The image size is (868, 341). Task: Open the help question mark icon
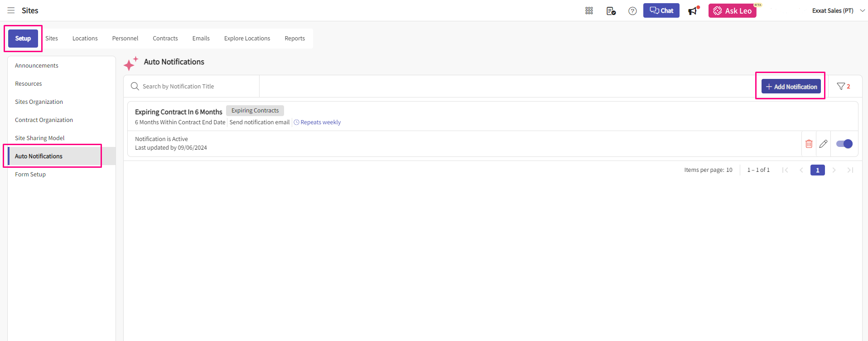pyautogui.click(x=632, y=11)
